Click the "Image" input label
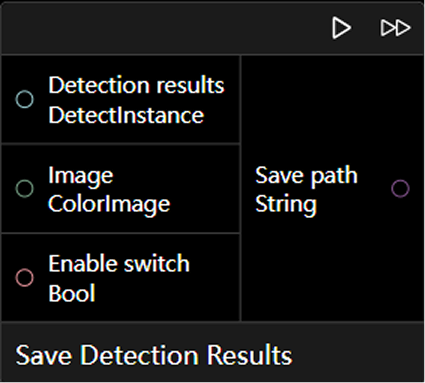Viewport: 425px width, 383px height. (x=81, y=176)
